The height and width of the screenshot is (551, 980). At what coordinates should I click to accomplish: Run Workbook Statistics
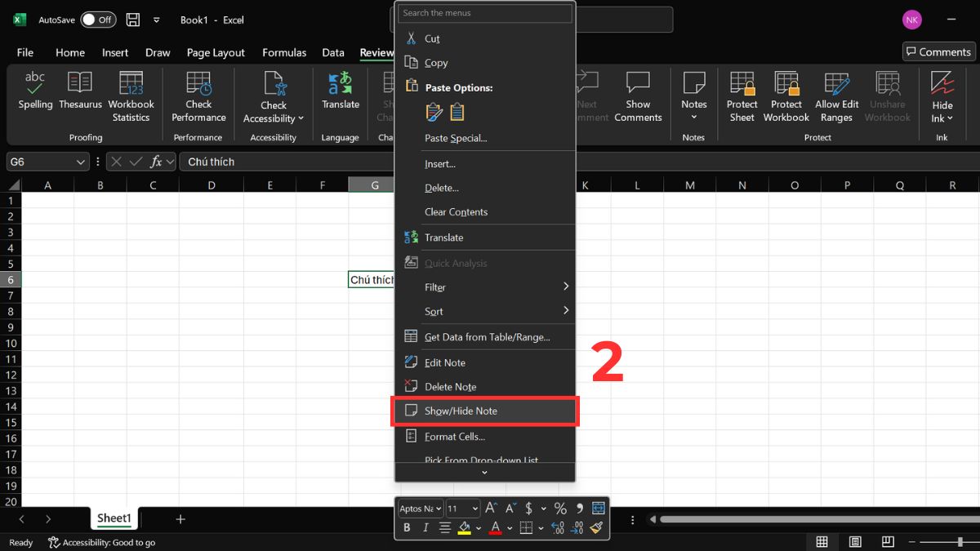click(131, 91)
